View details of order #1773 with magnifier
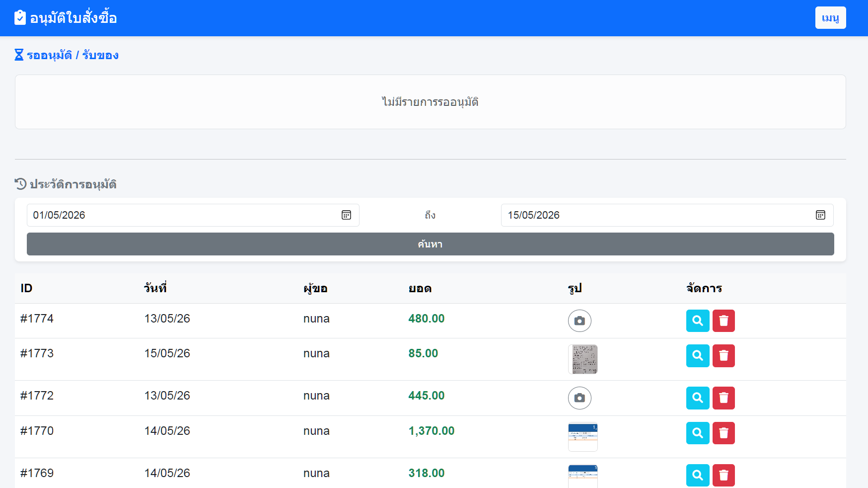The image size is (868, 488). [x=698, y=356]
